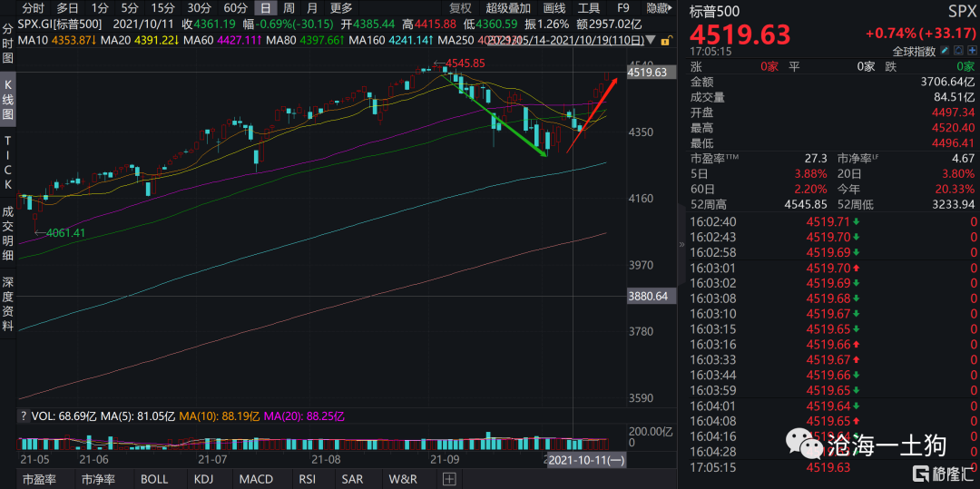The width and height of the screenshot is (980, 489).
Task: Click the alert bell icon beside 全球指数
Action: point(955,52)
